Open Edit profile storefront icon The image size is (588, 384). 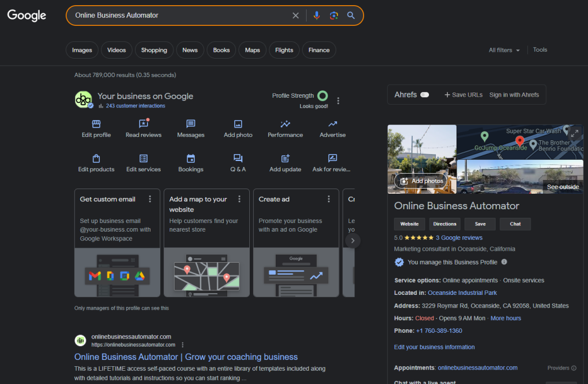pos(96,124)
